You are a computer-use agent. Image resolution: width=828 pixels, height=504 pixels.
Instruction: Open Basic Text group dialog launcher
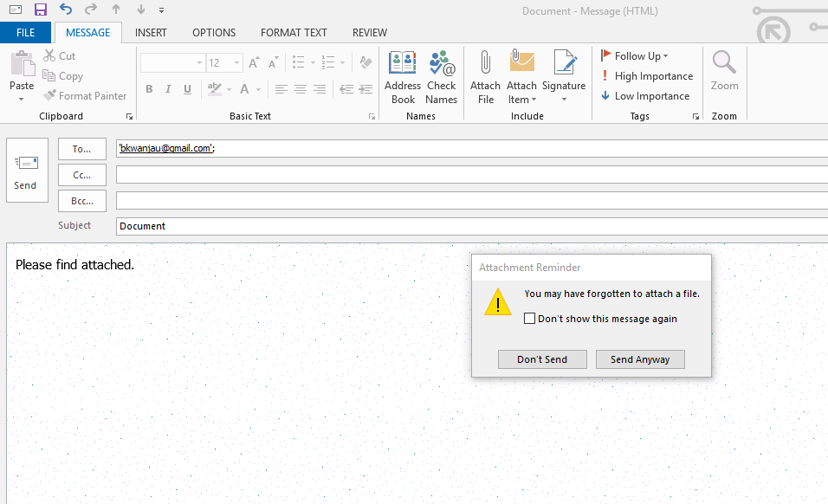372,117
